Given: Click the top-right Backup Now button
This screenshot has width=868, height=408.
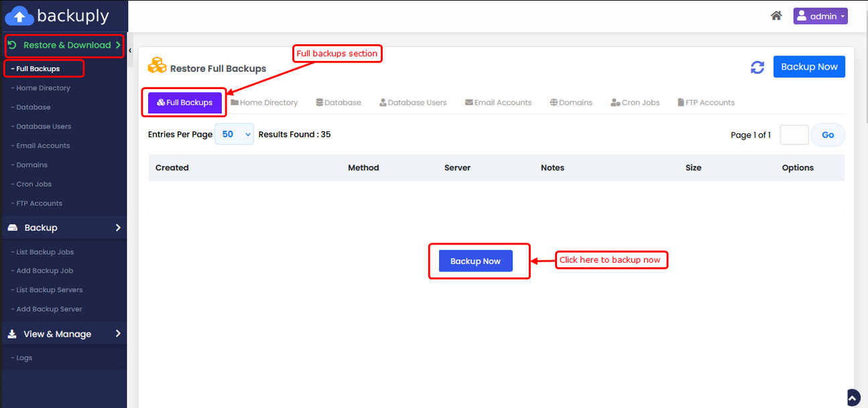Looking at the screenshot, I should [809, 67].
